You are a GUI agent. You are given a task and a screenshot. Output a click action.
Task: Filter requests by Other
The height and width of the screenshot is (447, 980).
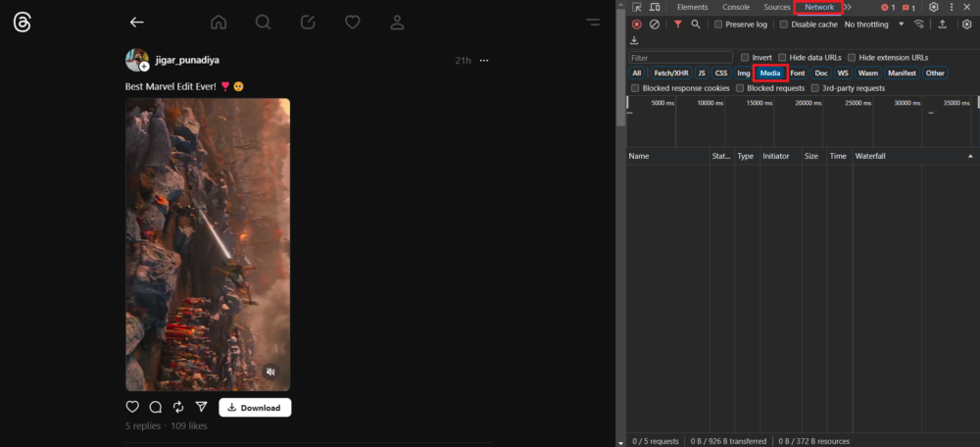click(935, 74)
